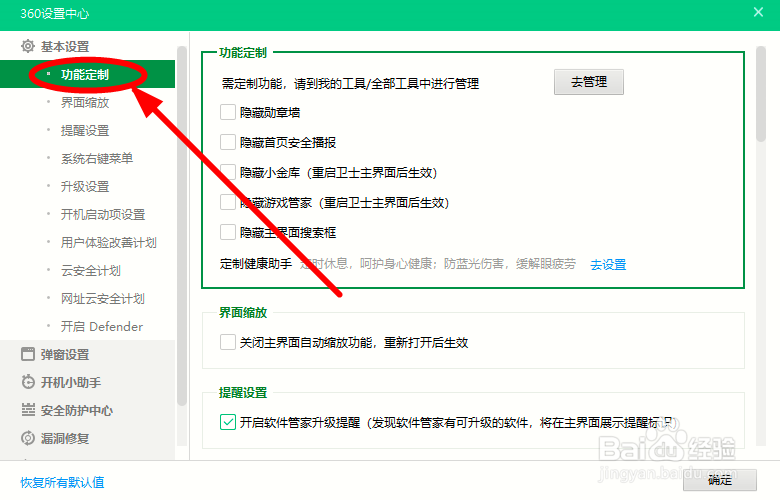This screenshot has width=780, height=500.
Task: Enable 隐藏首页安全播报 checkbox
Action: pos(228,142)
